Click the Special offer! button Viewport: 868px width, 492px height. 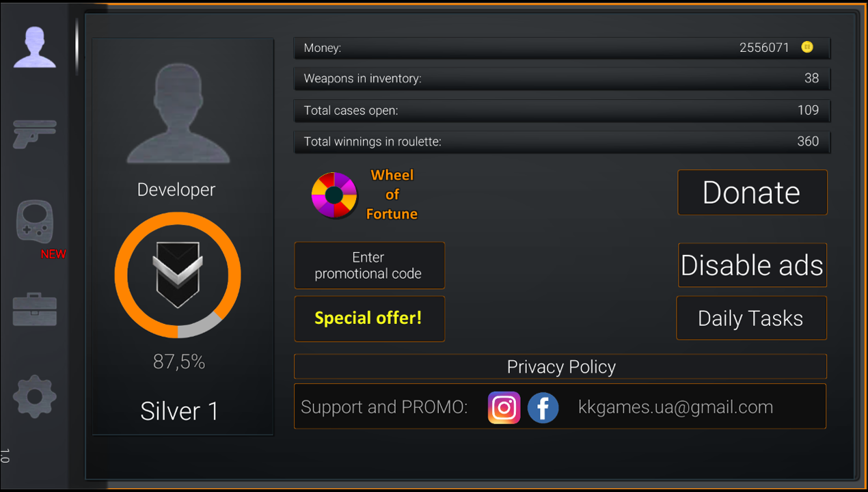pyautogui.click(x=370, y=318)
